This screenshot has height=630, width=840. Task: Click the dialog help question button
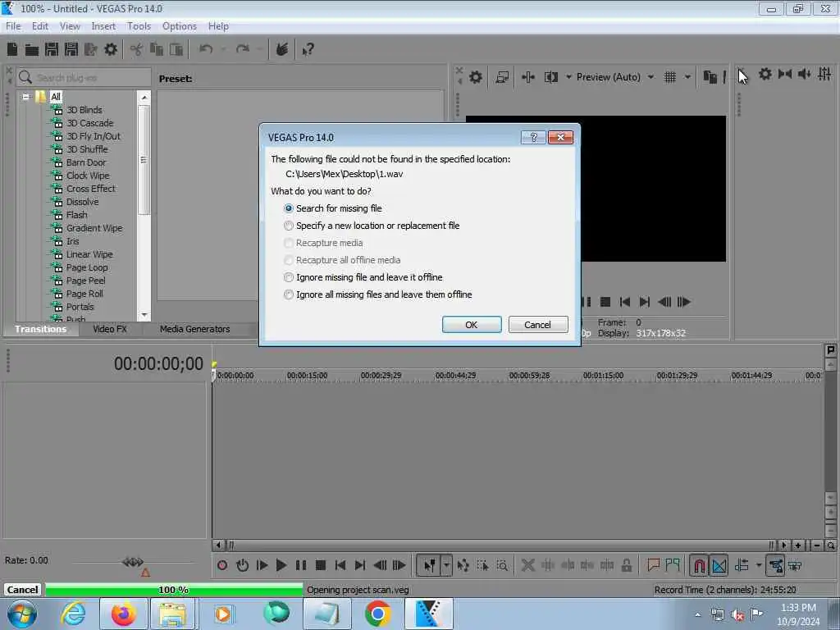[x=533, y=138]
